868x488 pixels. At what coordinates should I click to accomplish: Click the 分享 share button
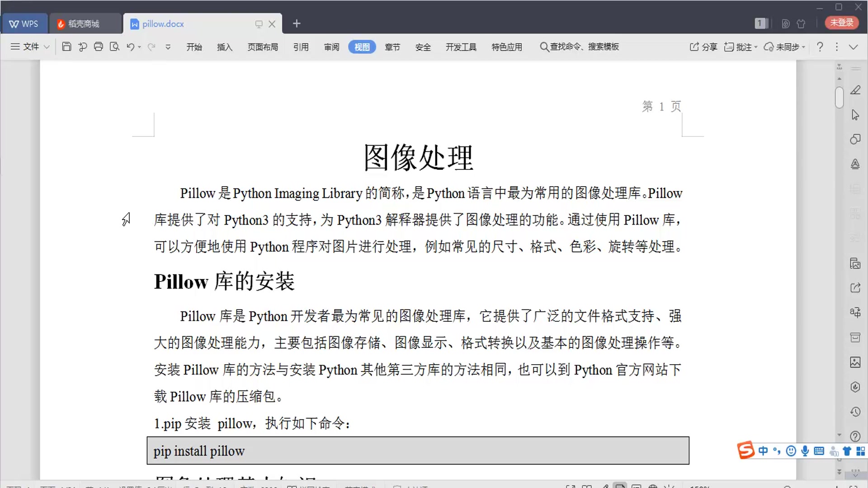click(703, 47)
